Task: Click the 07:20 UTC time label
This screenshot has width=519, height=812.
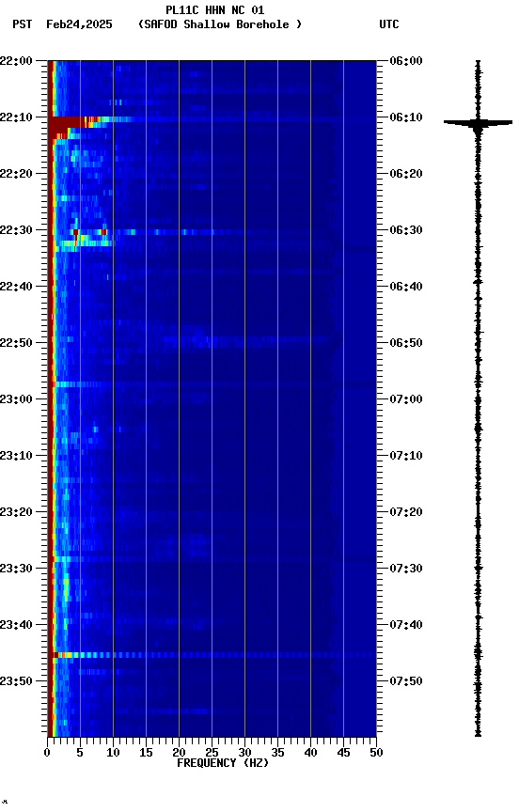Action: point(406,512)
